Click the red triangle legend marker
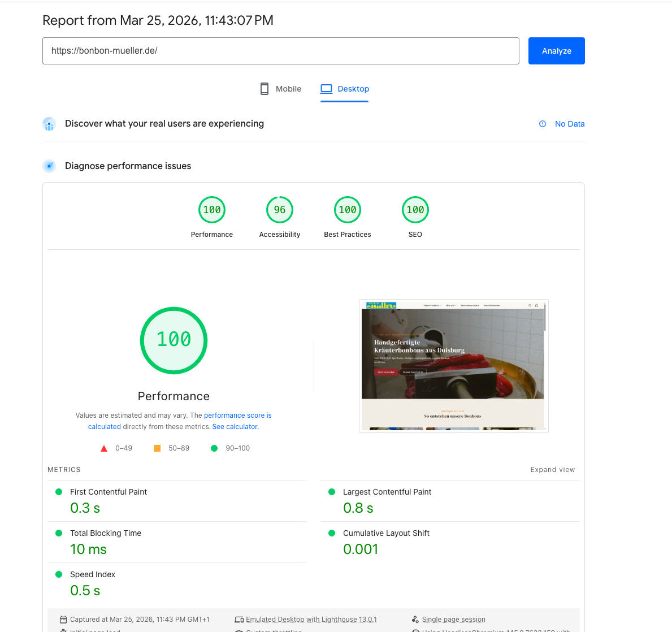The width and height of the screenshot is (672, 632). (x=104, y=448)
